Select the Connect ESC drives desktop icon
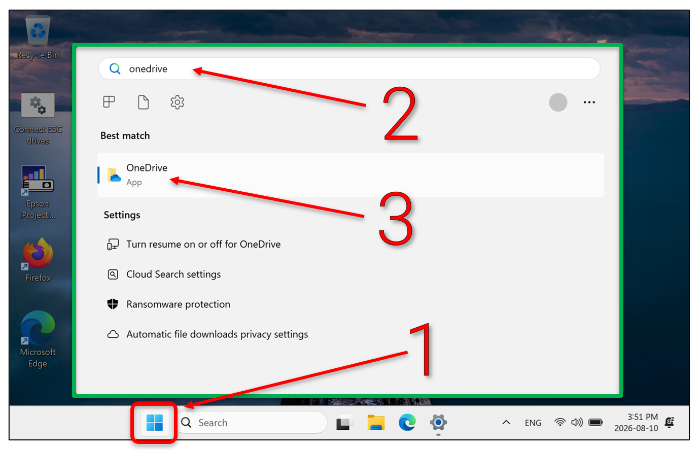 coord(38,119)
